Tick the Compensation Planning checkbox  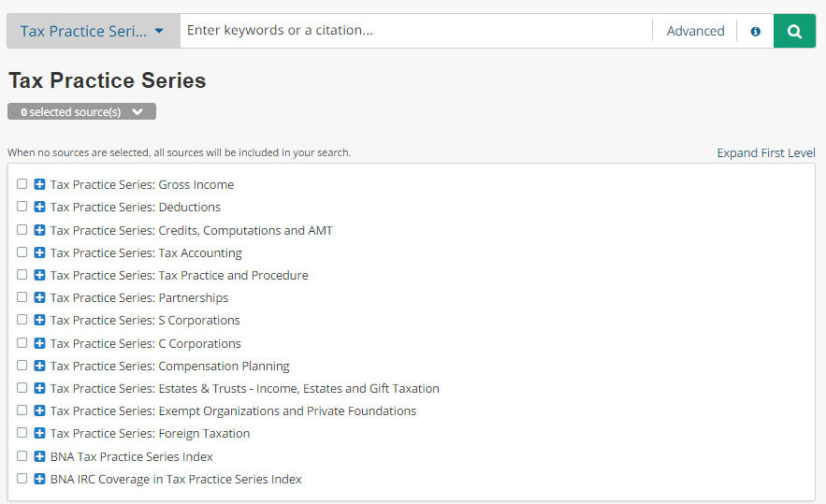click(22, 365)
